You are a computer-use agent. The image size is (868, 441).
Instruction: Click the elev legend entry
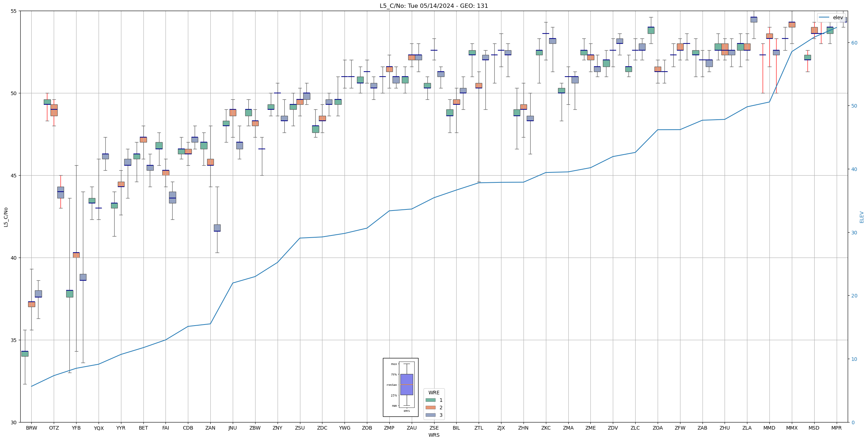click(831, 17)
